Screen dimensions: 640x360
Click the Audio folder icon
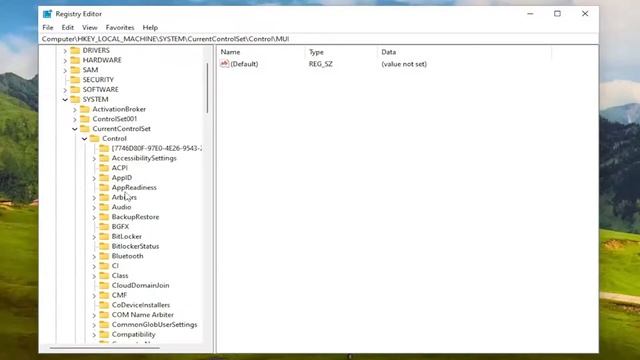(104, 207)
